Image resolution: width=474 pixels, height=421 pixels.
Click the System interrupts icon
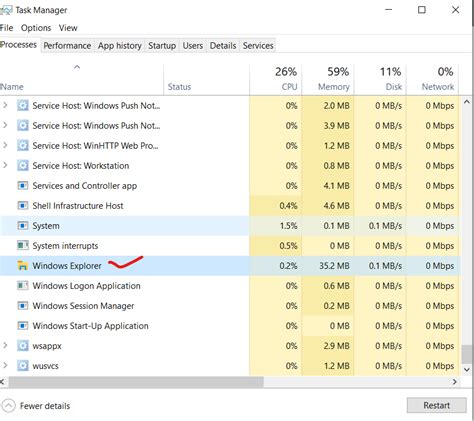pyautogui.click(x=22, y=246)
